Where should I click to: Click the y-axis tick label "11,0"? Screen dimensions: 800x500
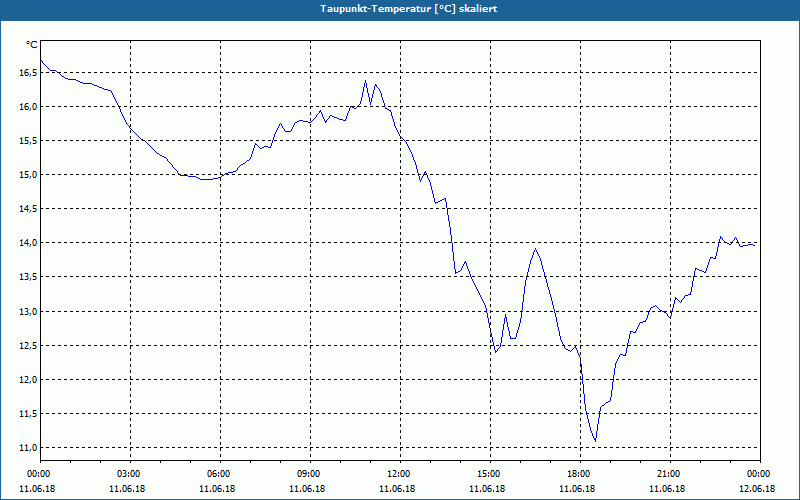tap(28, 447)
